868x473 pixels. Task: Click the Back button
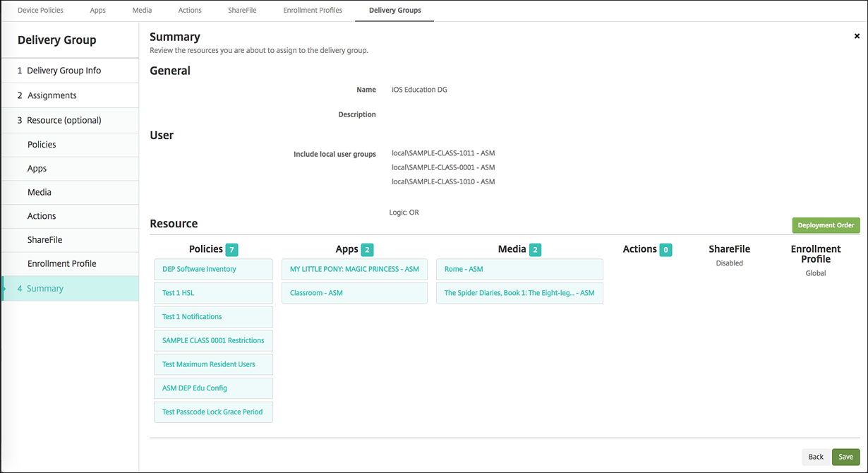click(816, 457)
